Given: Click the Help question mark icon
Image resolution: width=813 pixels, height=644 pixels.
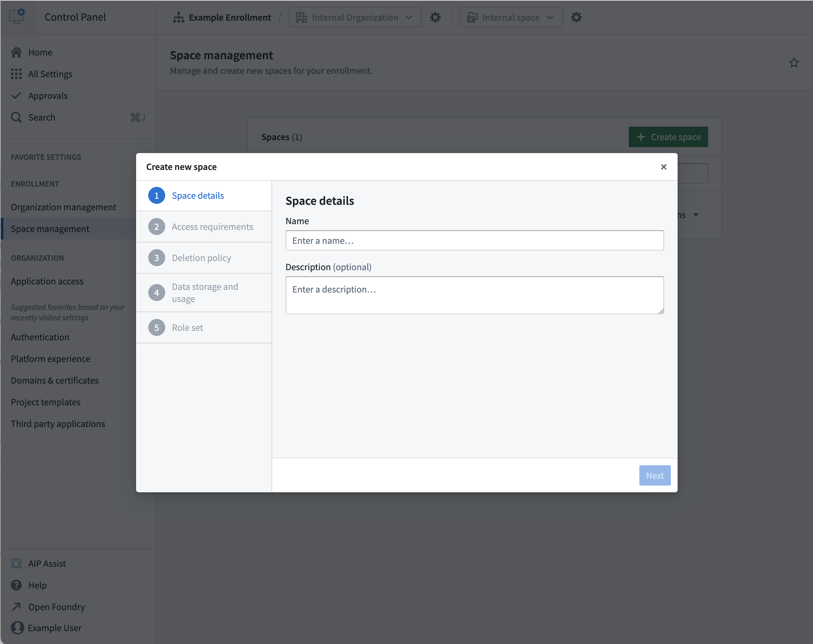Looking at the screenshot, I should (x=16, y=585).
